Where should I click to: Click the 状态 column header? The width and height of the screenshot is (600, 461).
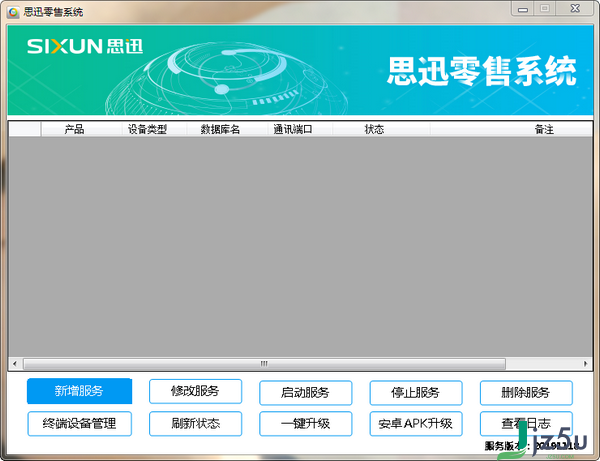tap(382, 129)
